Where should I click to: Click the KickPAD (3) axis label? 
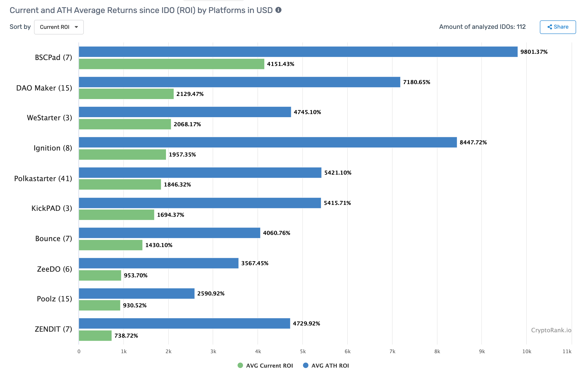coord(52,208)
